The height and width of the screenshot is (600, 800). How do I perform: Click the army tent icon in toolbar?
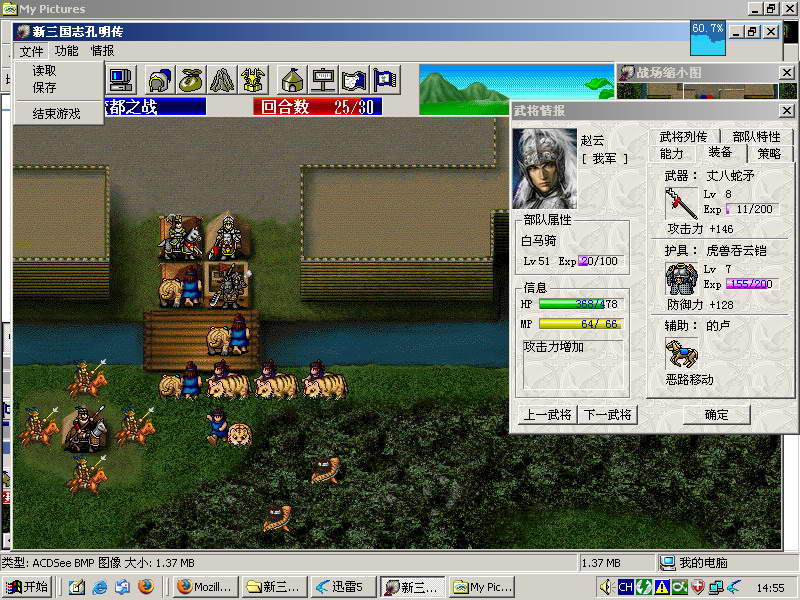tap(292, 80)
